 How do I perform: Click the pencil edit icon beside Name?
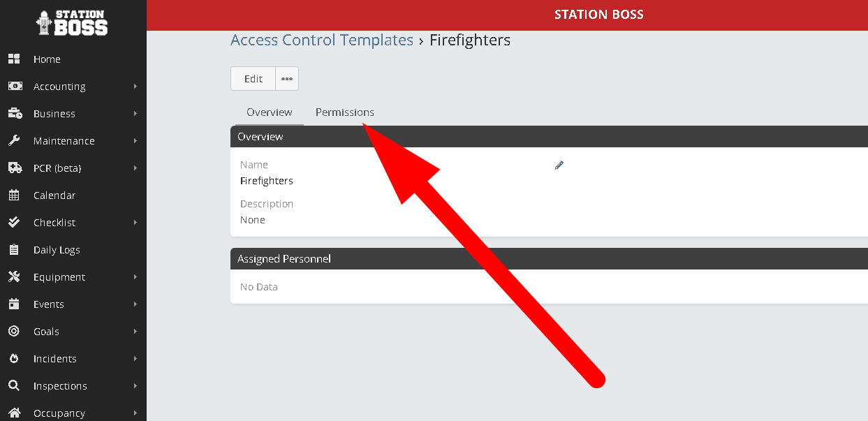click(559, 165)
